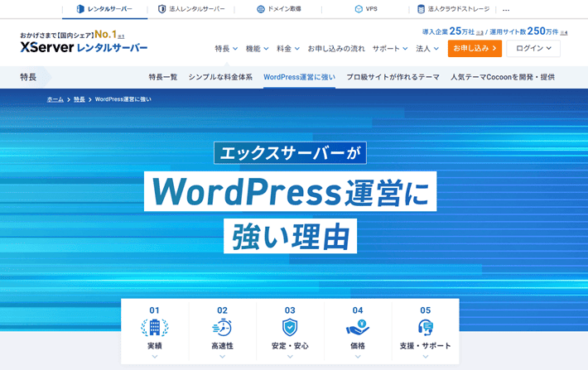The height and width of the screenshot is (370, 588).
Task: Click the 高速性 label under 02
Action: tap(222, 346)
